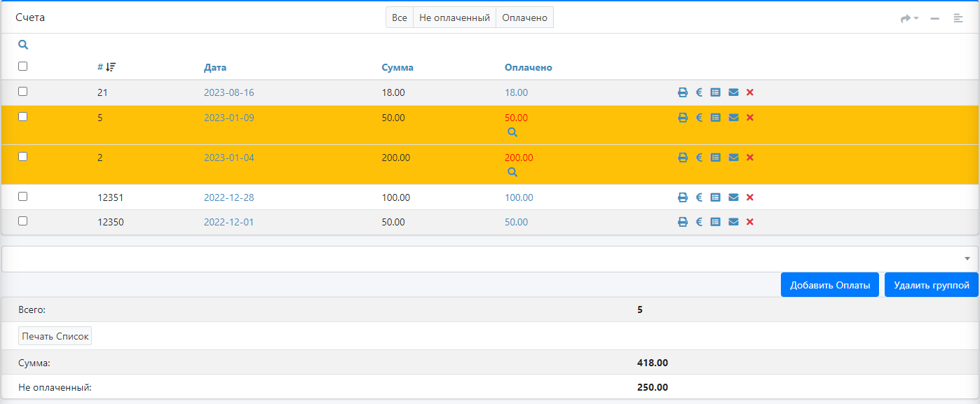Screen dimensions: 980x404
Task: Expand the empty dropdown below the table
Action: 489,259
